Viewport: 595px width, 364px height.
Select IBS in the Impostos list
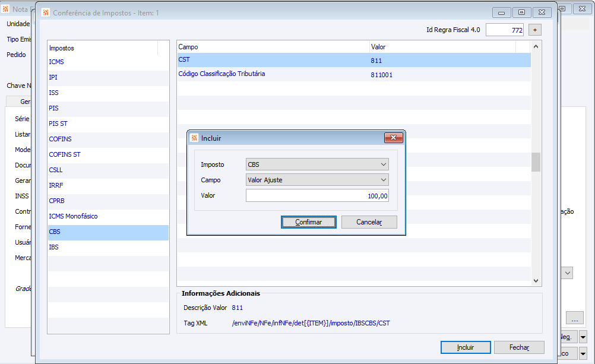tap(108, 247)
